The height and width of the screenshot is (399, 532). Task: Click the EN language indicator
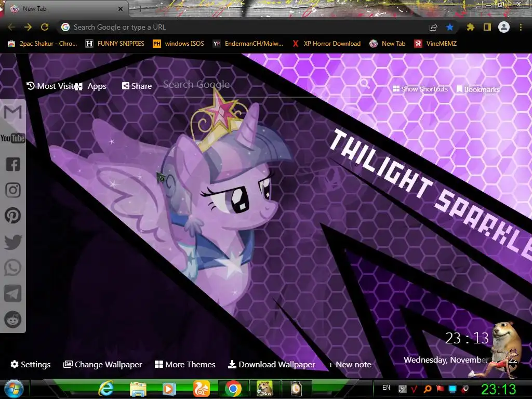(386, 388)
